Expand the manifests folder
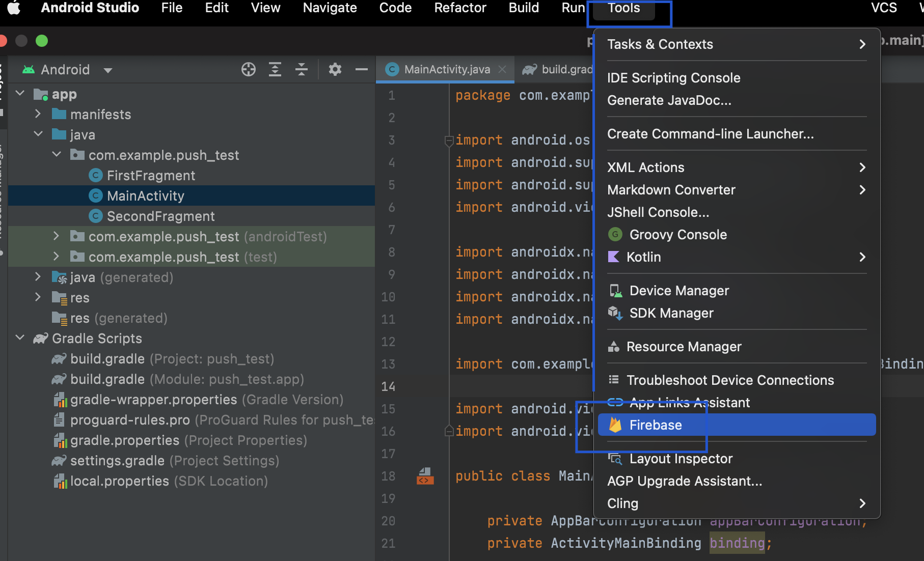This screenshot has width=924, height=561. [38, 114]
